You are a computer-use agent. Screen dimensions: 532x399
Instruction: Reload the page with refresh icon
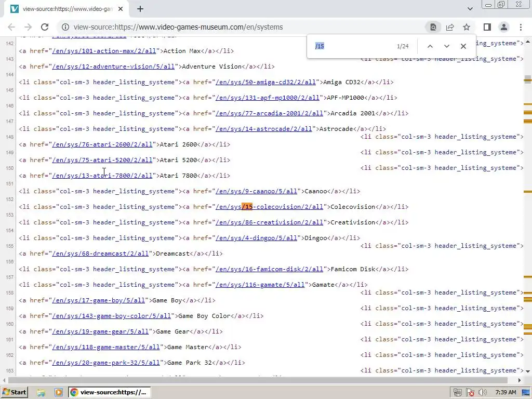point(45,27)
